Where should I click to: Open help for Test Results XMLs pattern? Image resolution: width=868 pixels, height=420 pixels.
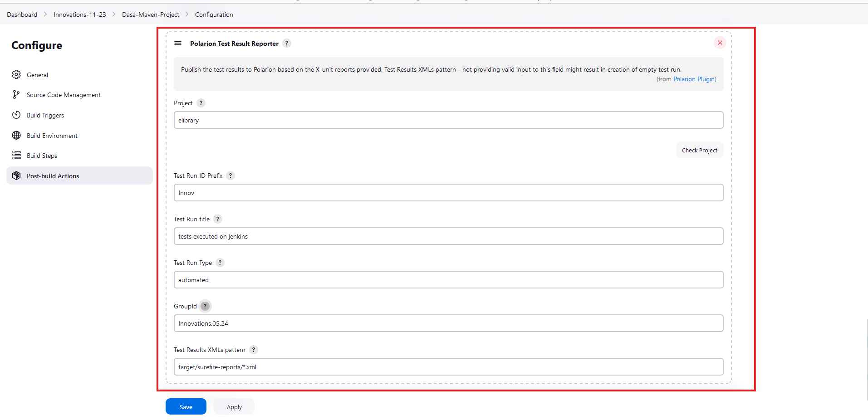[254, 350]
